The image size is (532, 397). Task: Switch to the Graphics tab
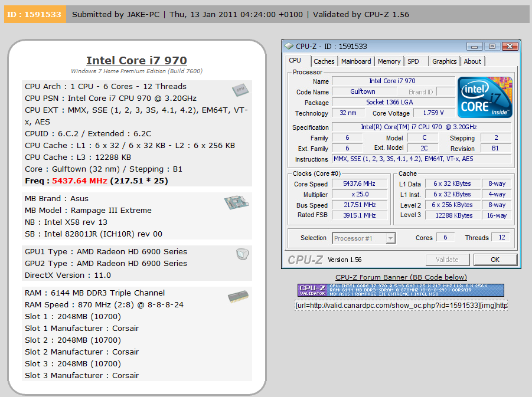click(444, 61)
